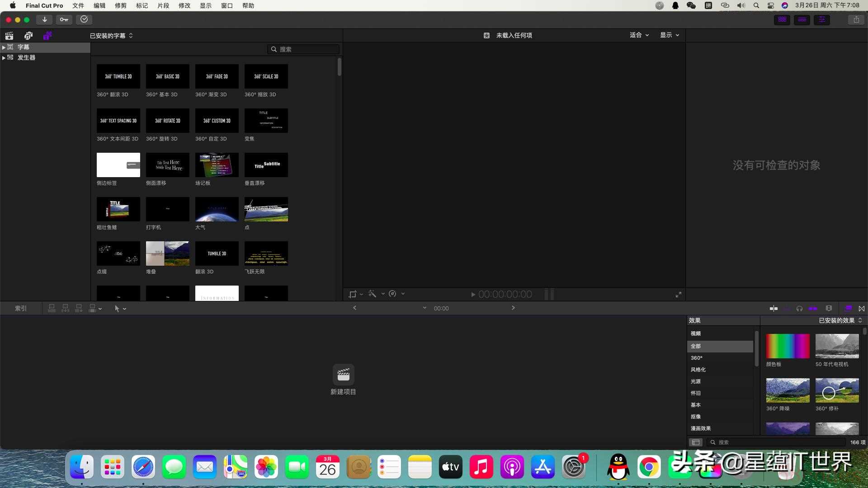Show the Libraries sidebar clapper icon
This screenshot has width=868, height=488.
pos(9,36)
